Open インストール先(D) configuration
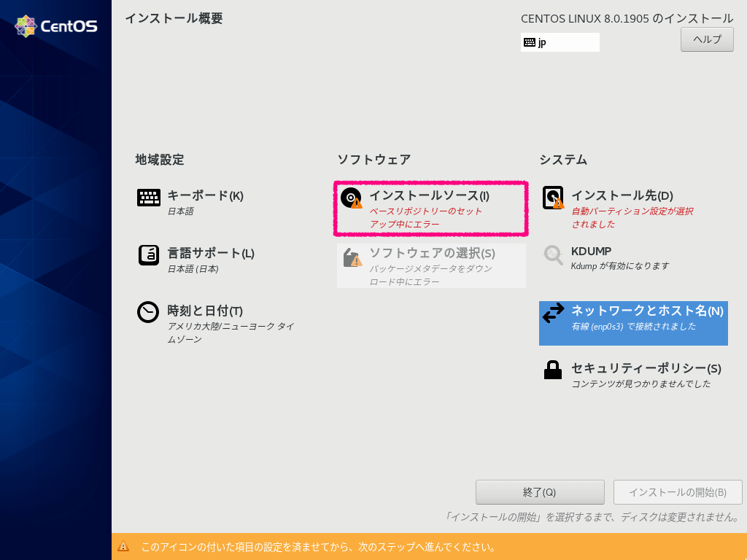 (634, 208)
